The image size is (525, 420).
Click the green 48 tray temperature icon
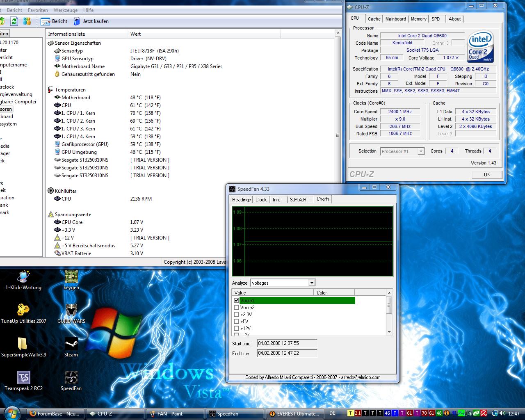(439, 413)
